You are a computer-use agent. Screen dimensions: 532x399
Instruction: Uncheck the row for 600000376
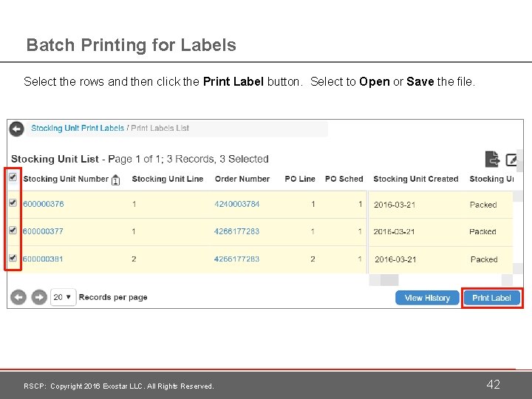[13, 203]
